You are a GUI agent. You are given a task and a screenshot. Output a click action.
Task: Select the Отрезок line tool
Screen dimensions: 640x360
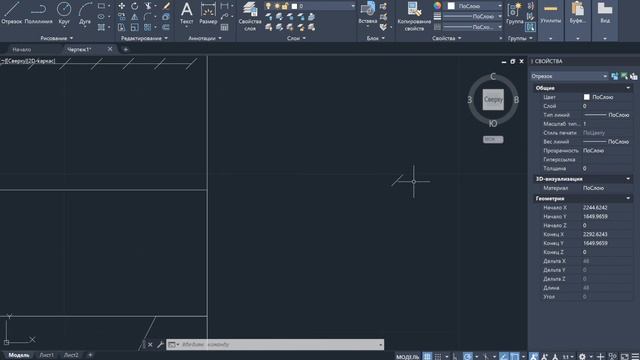[x=11, y=13]
